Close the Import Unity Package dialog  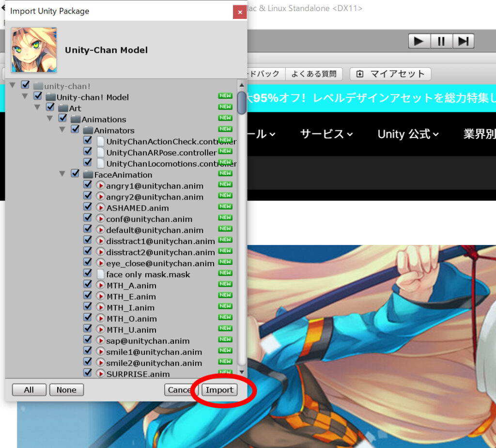point(240,12)
